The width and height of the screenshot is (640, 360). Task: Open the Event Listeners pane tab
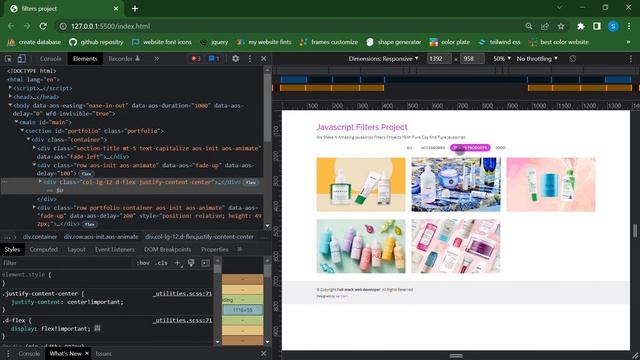pos(115,249)
